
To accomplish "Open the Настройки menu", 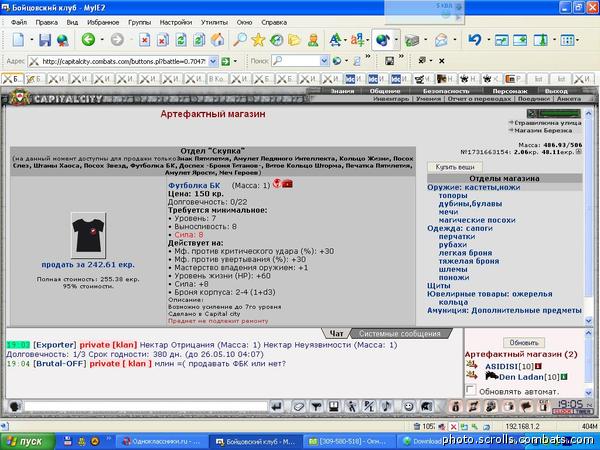I will 176,22.
